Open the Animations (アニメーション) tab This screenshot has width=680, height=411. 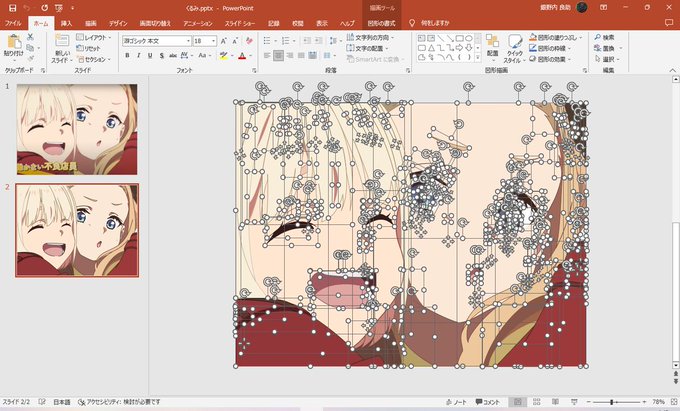(x=198, y=23)
